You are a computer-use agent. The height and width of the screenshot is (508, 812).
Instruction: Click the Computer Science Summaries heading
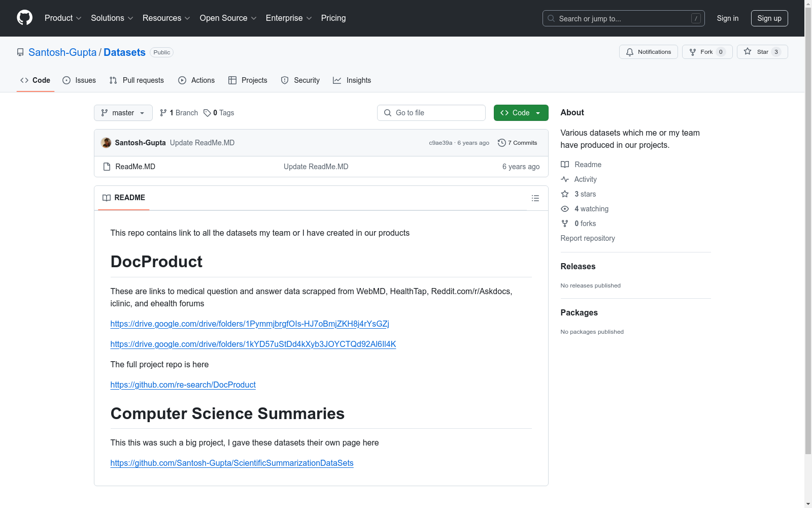[227, 414]
